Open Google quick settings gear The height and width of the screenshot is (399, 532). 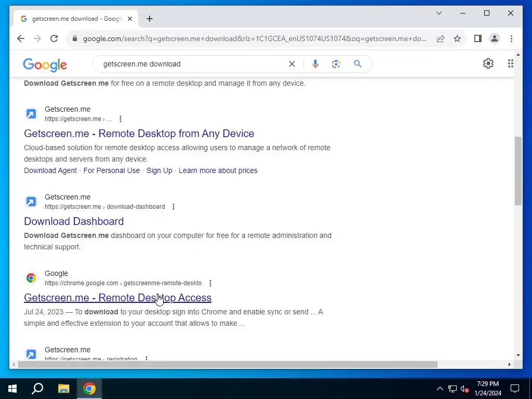488,63
